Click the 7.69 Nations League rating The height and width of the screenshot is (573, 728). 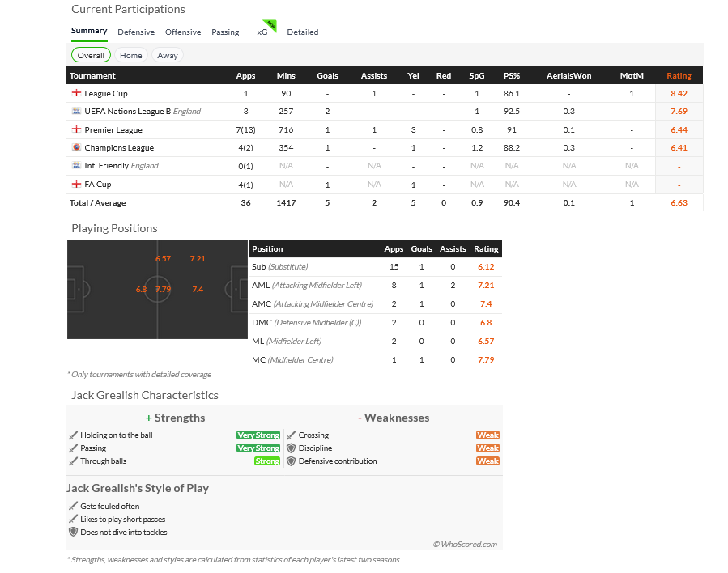679,112
